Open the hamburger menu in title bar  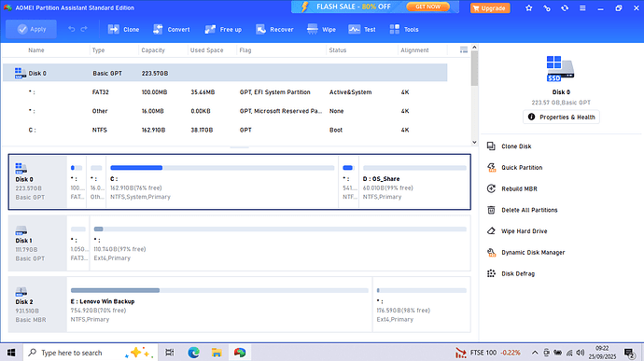click(582, 7)
